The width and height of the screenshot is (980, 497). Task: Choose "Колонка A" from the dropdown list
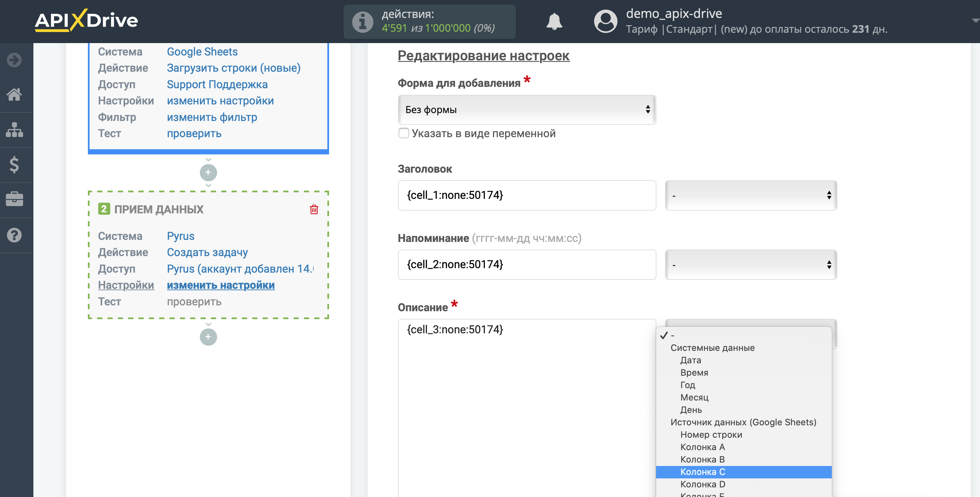(702, 447)
